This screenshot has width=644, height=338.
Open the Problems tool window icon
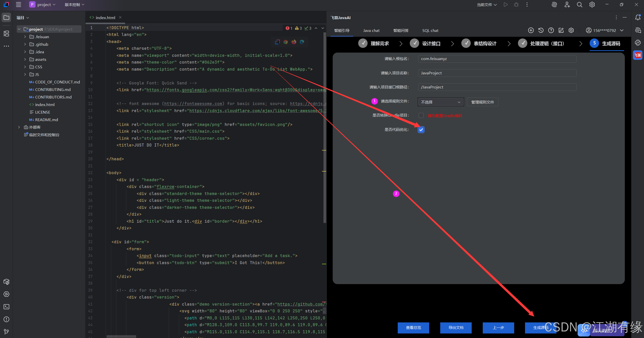point(6,319)
